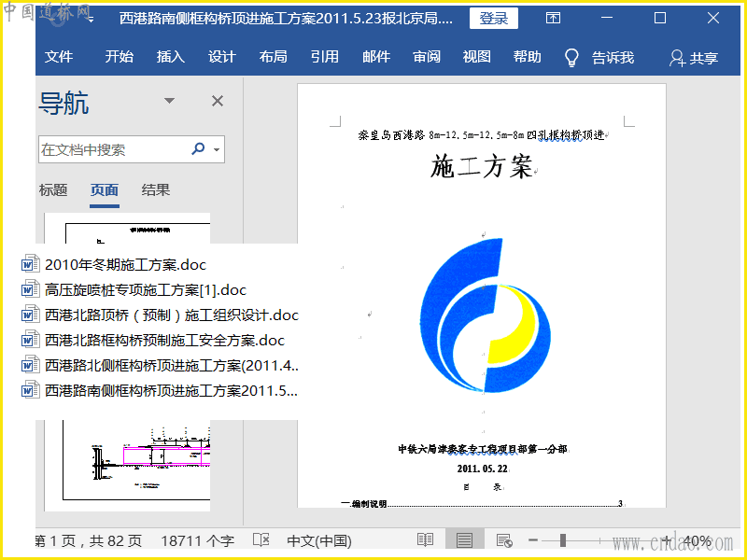This screenshot has width=747, height=560.
Task: Select the 审阅 ribbon tab
Action: click(427, 57)
